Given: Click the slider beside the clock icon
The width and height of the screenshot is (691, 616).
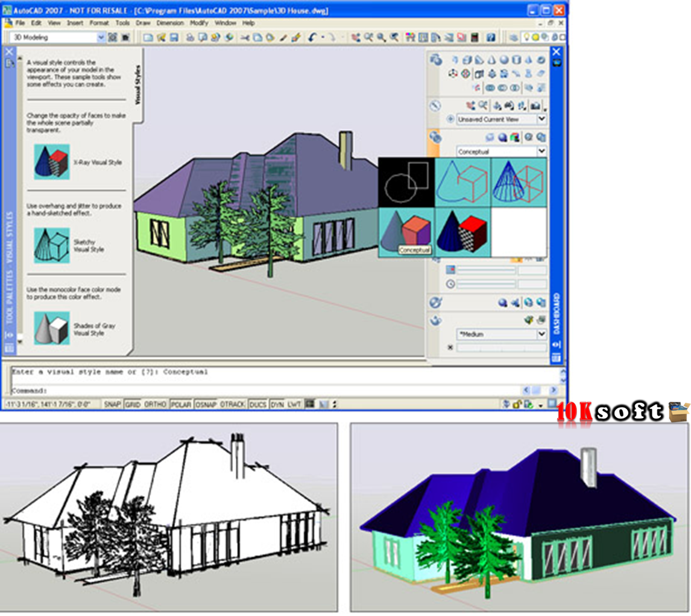Looking at the screenshot, I should point(487,284).
